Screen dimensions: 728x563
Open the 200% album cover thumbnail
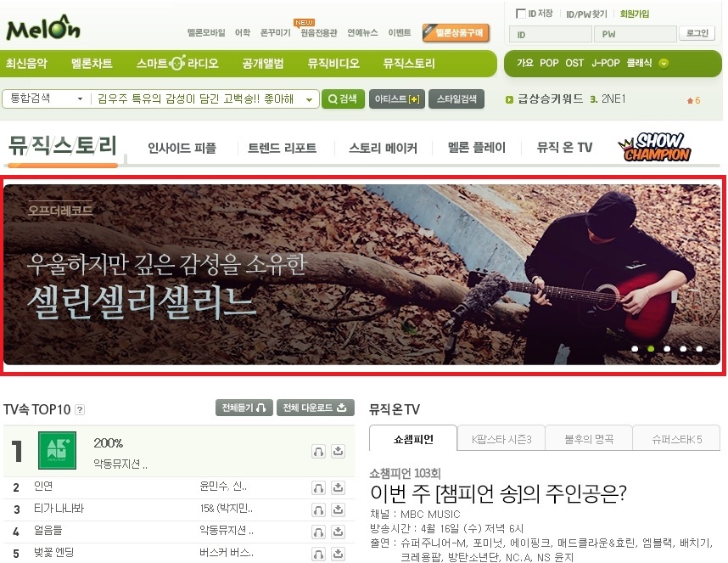(57, 450)
